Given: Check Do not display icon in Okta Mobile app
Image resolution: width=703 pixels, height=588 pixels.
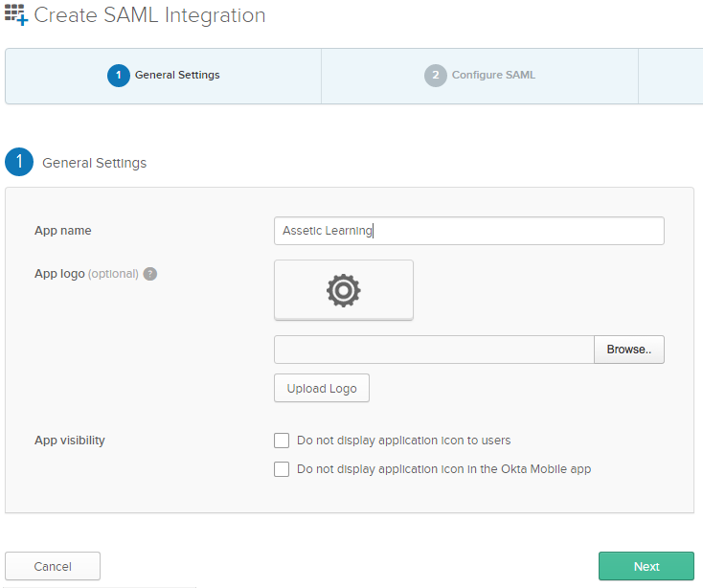Looking at the screenshot, I should (282, 469).
